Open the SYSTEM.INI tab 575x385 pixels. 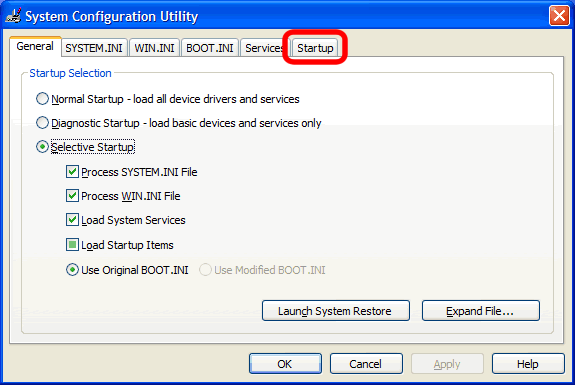pyautogui.click(x=94, y=48)
